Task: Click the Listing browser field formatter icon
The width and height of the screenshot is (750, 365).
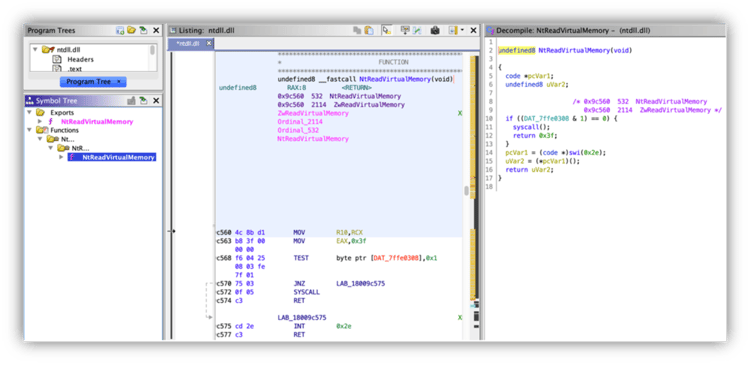Action: coord(405,31)
